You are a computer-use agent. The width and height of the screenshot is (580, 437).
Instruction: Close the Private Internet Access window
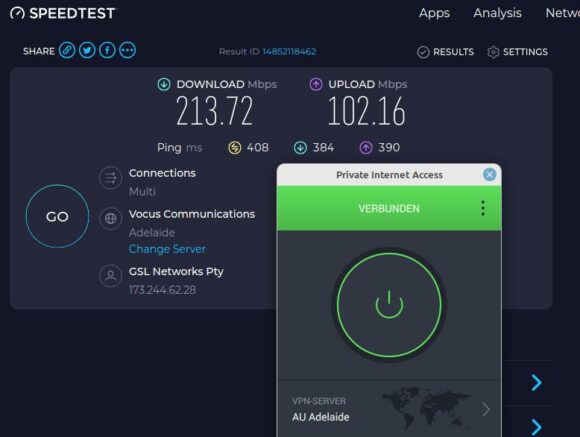489,174
